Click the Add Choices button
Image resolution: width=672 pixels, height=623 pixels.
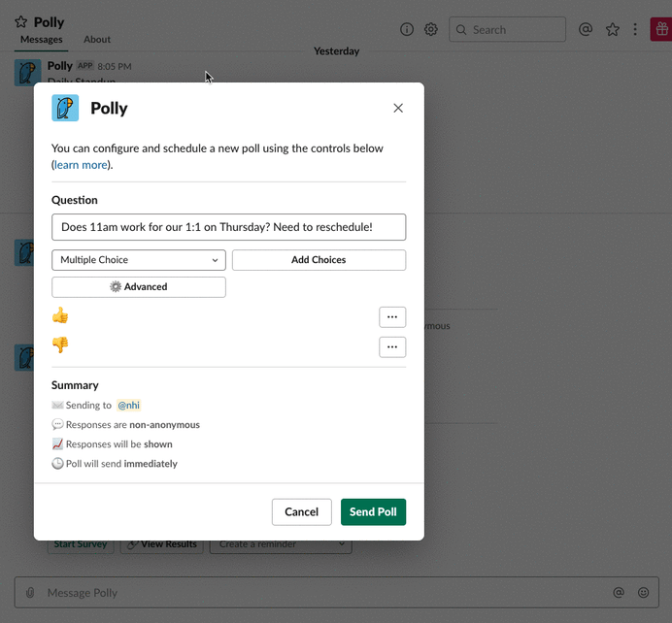click(x=319, y=260)
